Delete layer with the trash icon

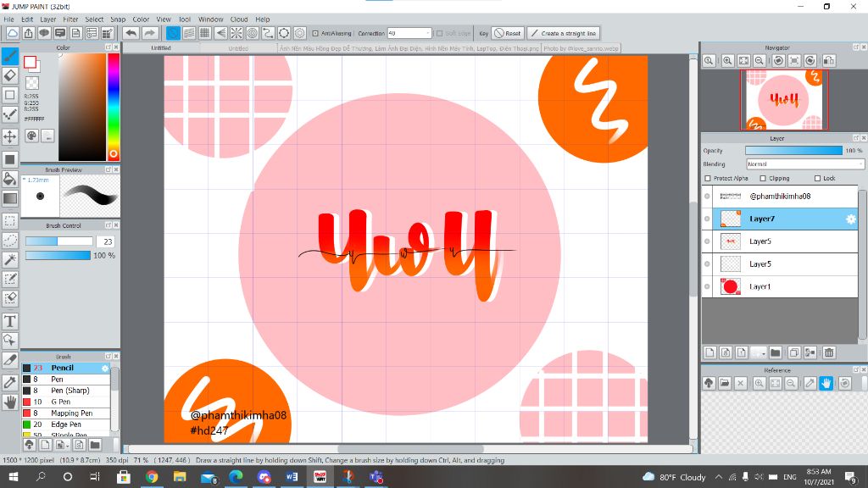[x=829, y=352]
